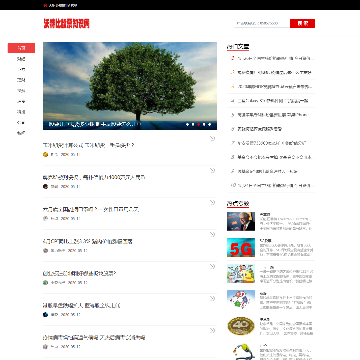
Task: Click the dark brown author avatar icon
Action: coord(46,186)
